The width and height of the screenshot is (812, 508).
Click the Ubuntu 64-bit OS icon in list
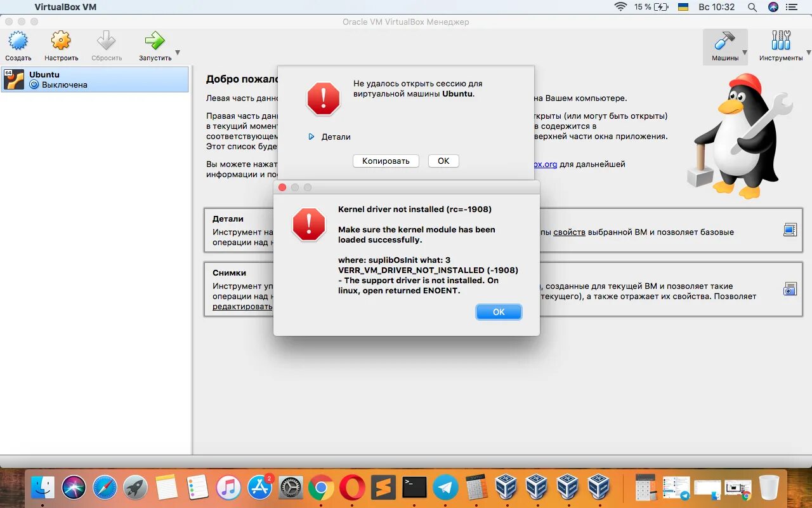14,79
